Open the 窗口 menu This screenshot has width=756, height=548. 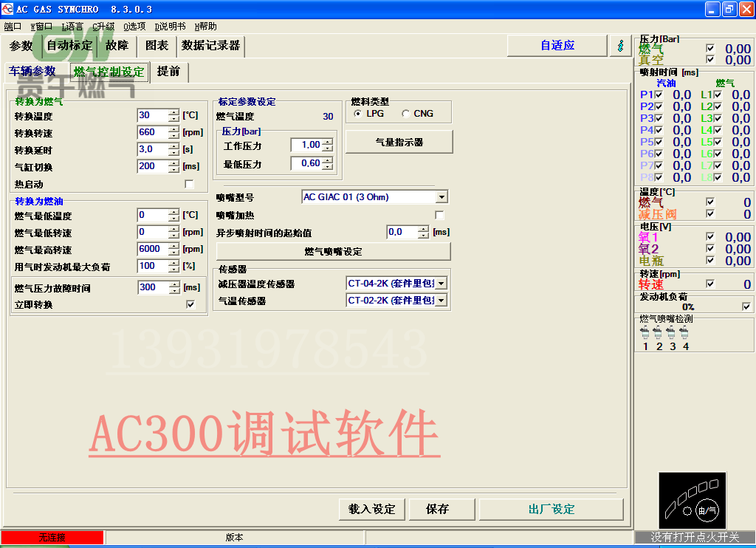tap(41, 27)
